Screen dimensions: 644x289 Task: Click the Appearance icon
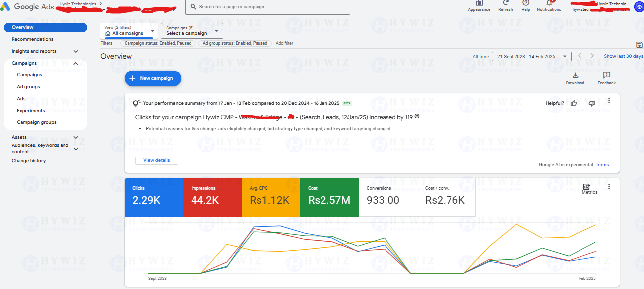(479, 3)
